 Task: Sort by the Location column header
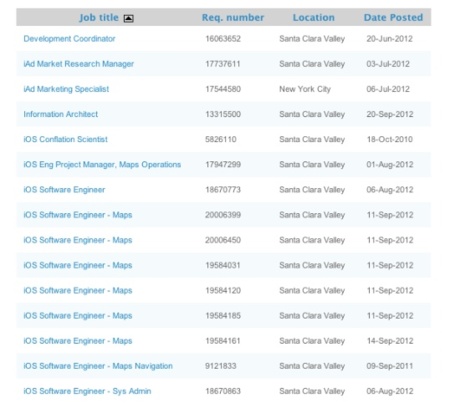tap(313, 18)
